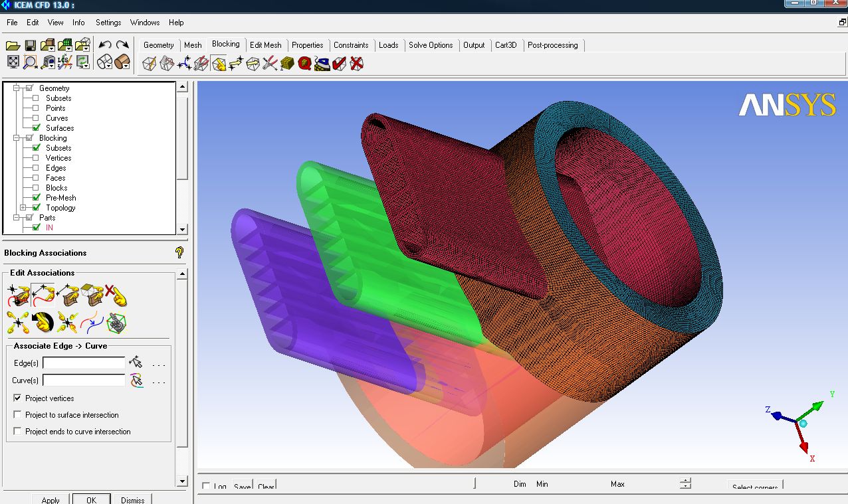This screenshot has width=848, height=504.
Task: Select the Associate Vertex tool icon
Action: click(x=17, y=295)
